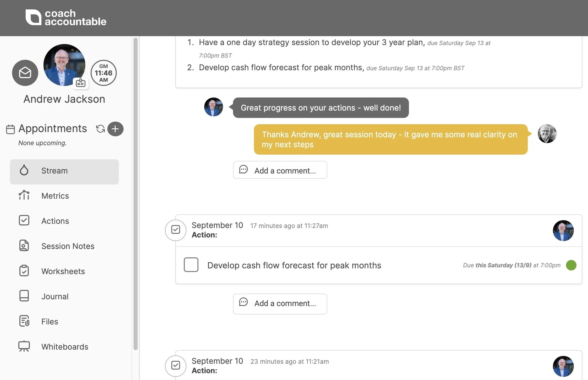Go to Session Notes in sidebar
Screen dimensions: 588x380
coord(68,246)
